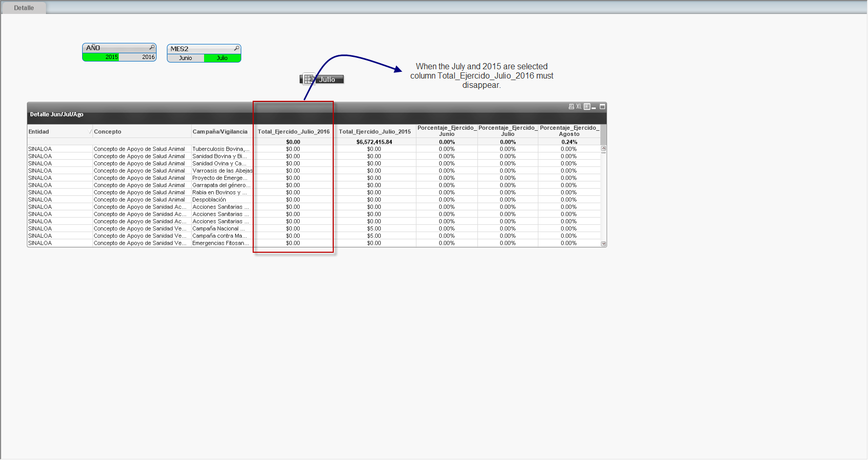Click the Proyecto de Emerge... cell
Viewport: 868px width, 460px height.
[x=221, y=178]
